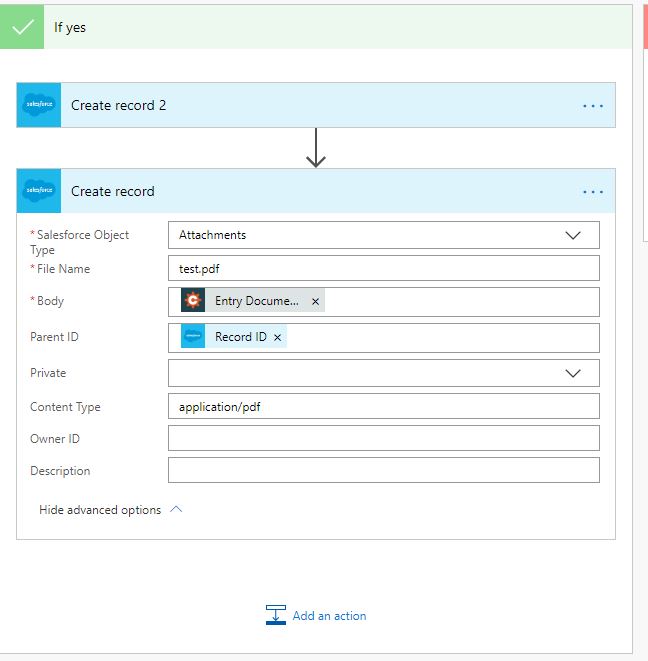The image size is (648, 661).
Task: Click the Content Type label
Action: (x=65, y=407)
